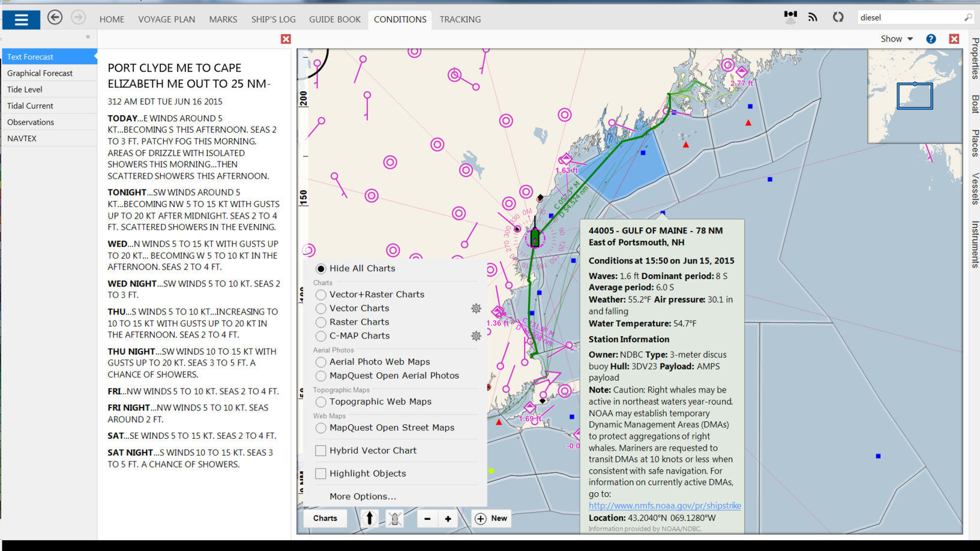The image size is (980, 551).
Task: Zoom in with the plus button
Action: point(448,519)
